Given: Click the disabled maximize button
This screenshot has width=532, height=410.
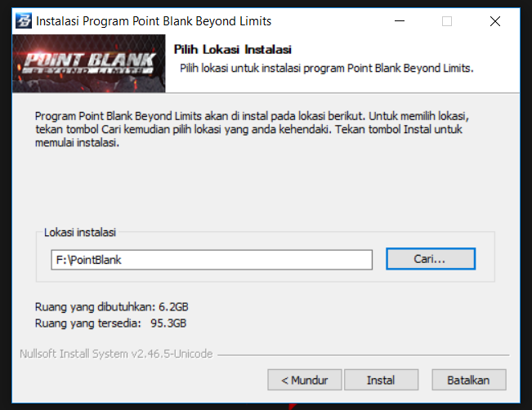Looking at the screenshot, I should [447, 21].
